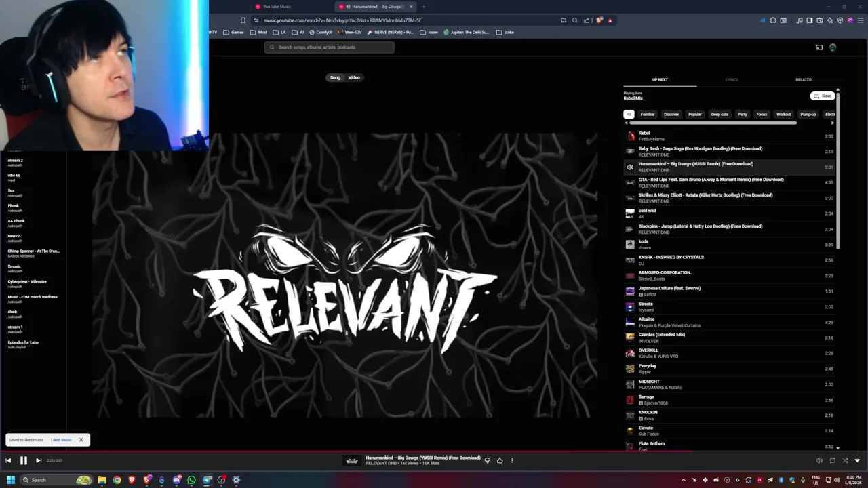Open the Related tab

pos(804,79)
